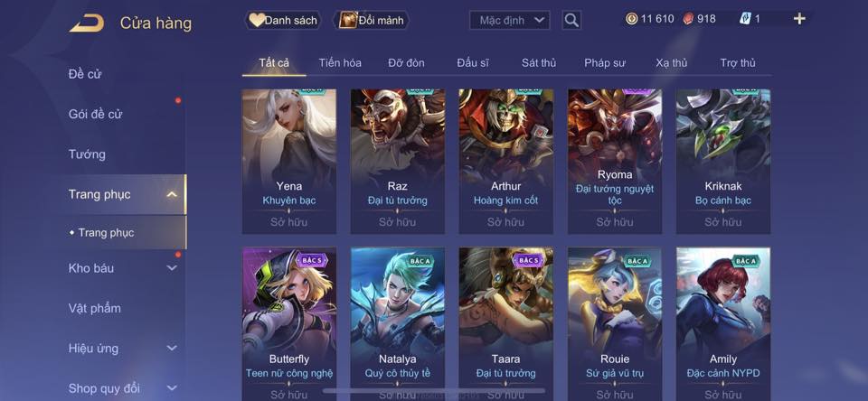Open the search magnifier icon
Image resolution: width=868 pixels, height=401 pixels.
(571, 21)
